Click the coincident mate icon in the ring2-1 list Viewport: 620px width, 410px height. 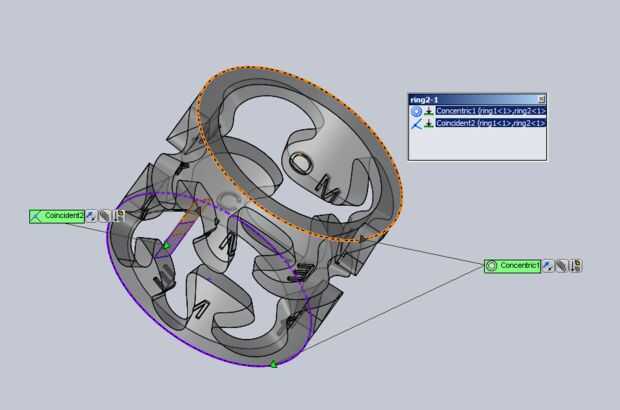pyautogui.click(x=416, y=124)
